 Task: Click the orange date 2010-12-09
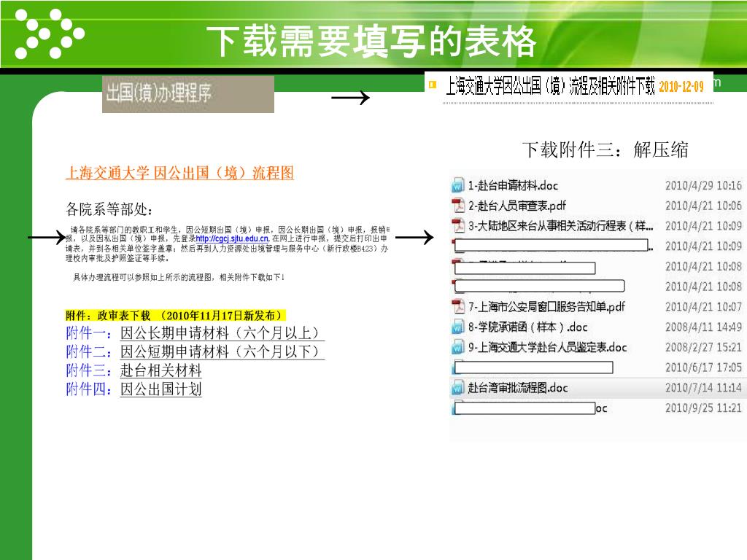(681, 87)
